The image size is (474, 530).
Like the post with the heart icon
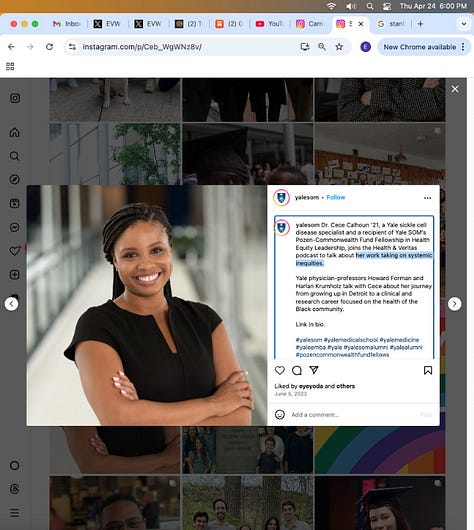(x=280, y=370)
